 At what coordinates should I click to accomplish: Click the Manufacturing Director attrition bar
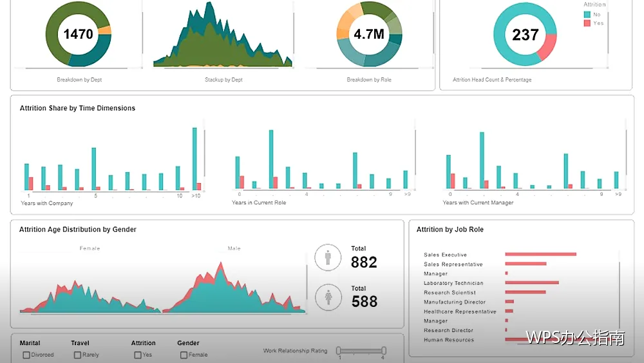coord(509,302)
